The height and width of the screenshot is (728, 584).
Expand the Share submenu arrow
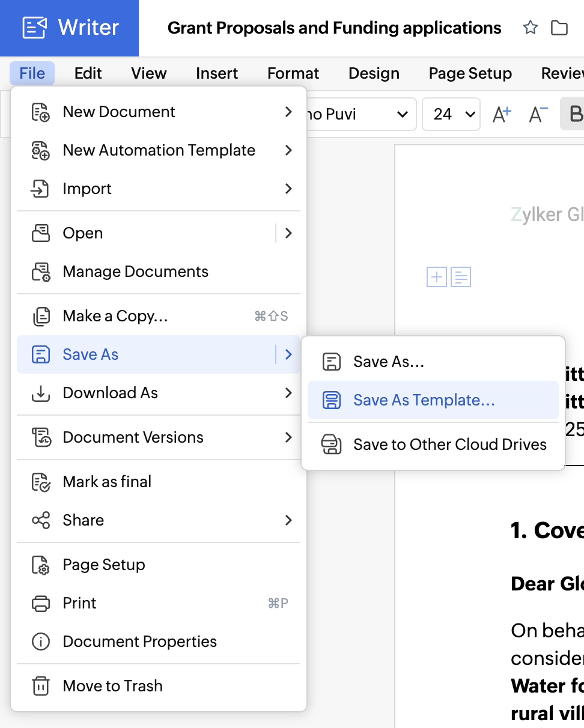[x=288, y=520]
